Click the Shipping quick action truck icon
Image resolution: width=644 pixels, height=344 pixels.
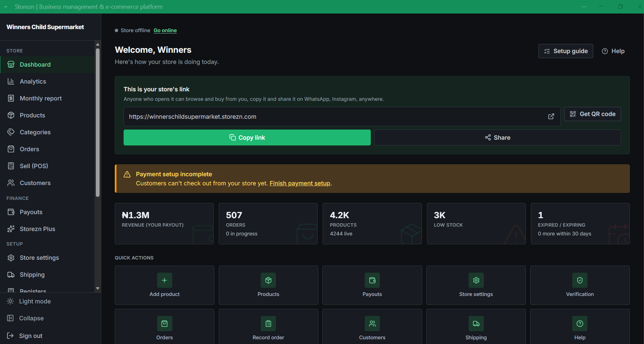(x=476, y=324)
